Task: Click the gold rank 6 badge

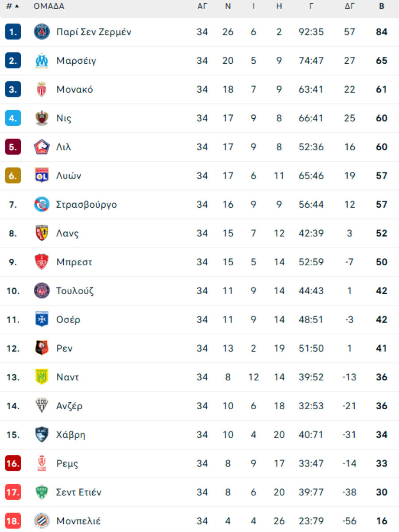Action: 13,176
